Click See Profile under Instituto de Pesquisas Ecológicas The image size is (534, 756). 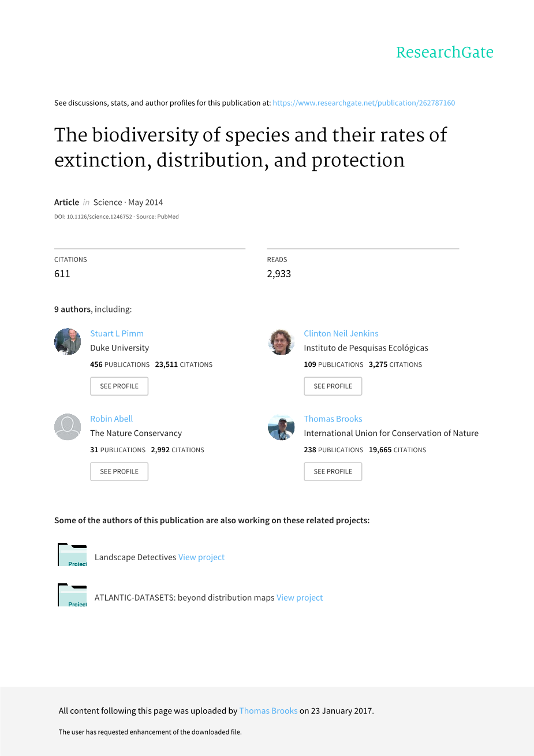(333, 386)
